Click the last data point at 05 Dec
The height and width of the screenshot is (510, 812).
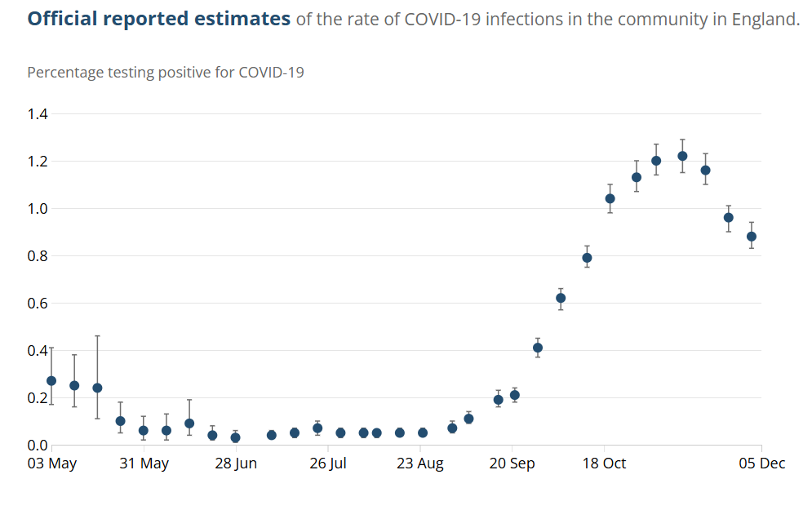point(752,237)
